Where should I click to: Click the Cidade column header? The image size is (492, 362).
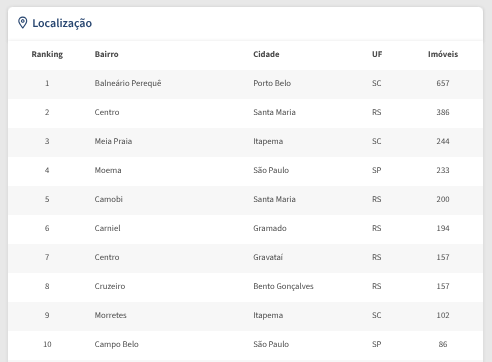[x=266, y=54]
